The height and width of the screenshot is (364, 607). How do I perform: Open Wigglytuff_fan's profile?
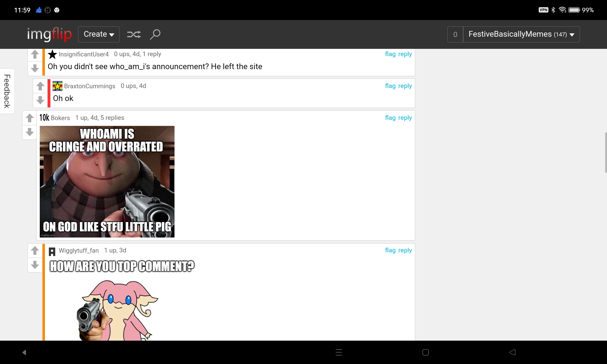click(x=79, y=251)
